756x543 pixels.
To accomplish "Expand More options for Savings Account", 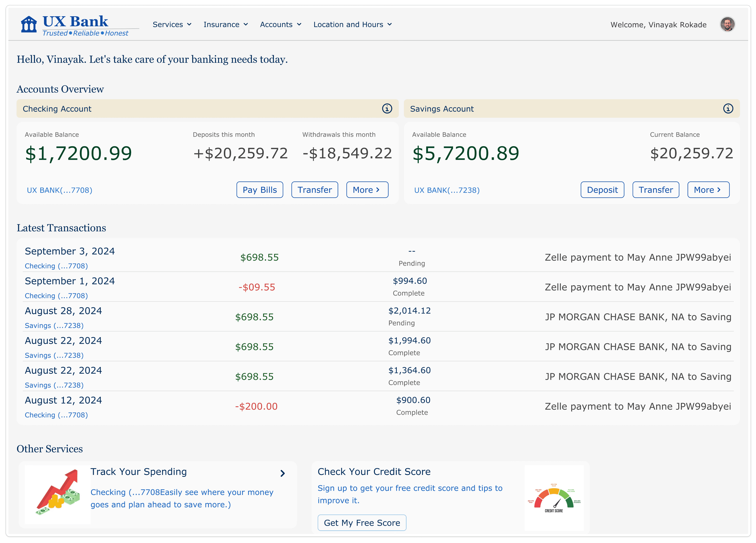I will click(x=708, y=190).
